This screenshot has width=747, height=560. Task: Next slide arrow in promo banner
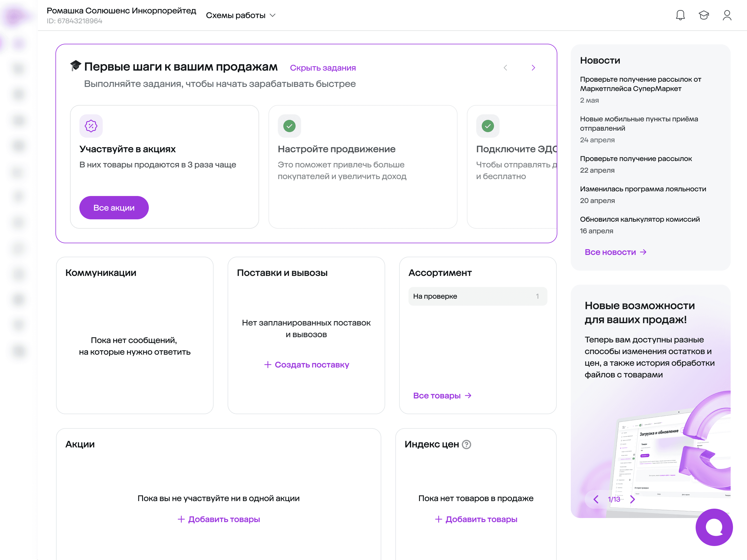632,499
